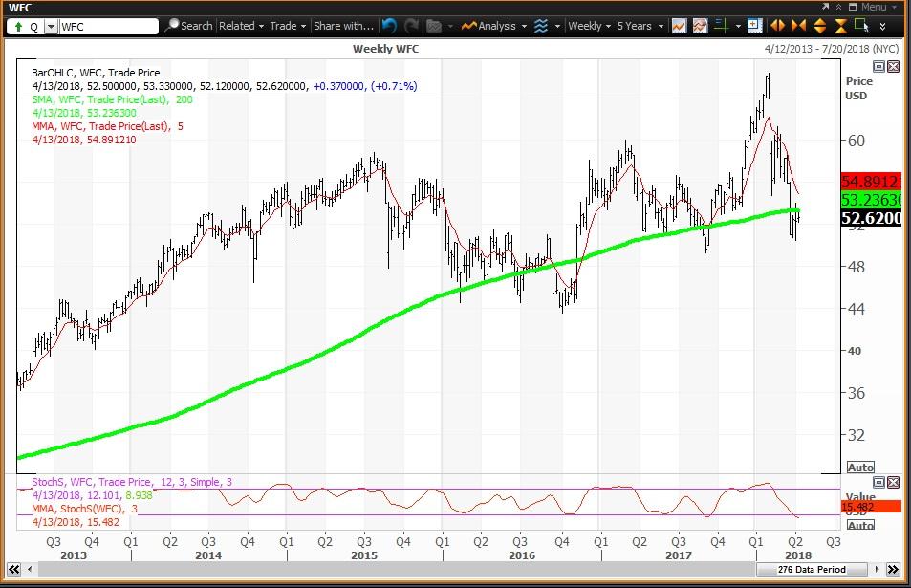
Task: Click the SMA, WFC, Trade Price(Last) 200 legend
Action: 112,99
